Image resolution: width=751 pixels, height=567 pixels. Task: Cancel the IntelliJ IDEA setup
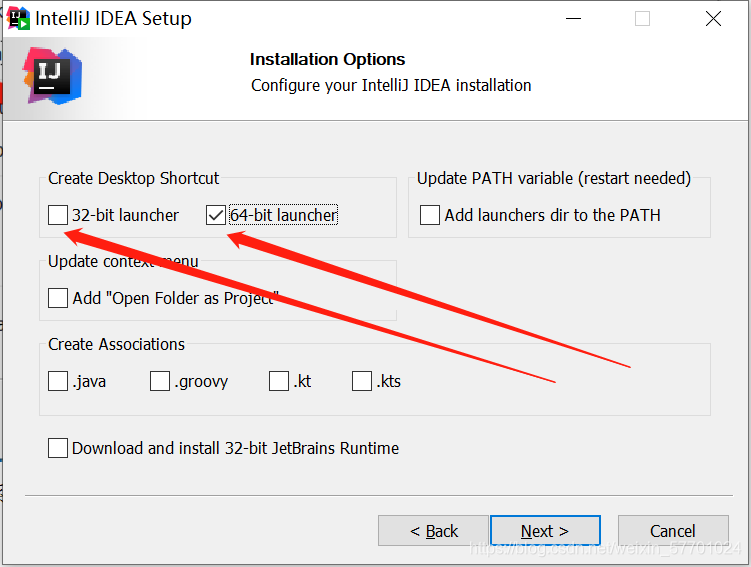[673, 531]
